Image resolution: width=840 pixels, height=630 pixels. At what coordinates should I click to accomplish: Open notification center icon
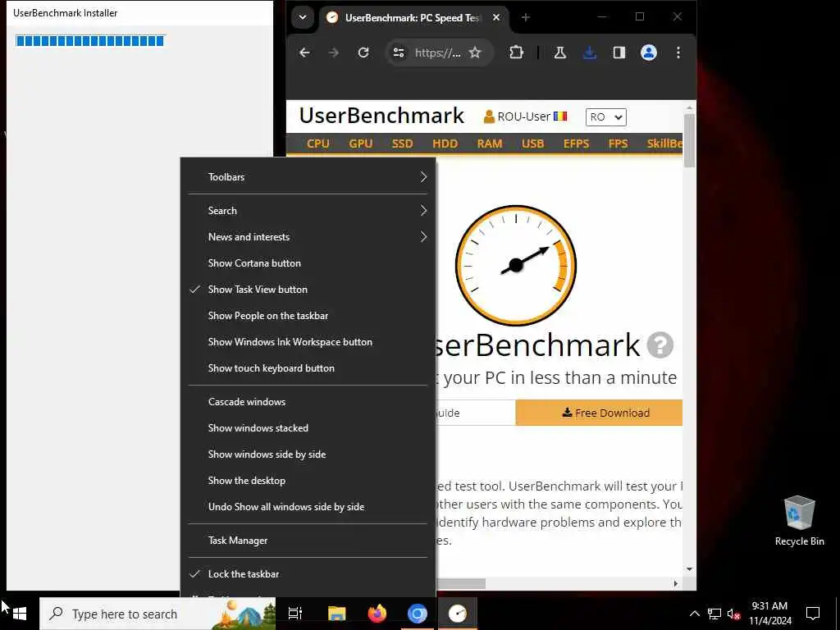point(813,614)
